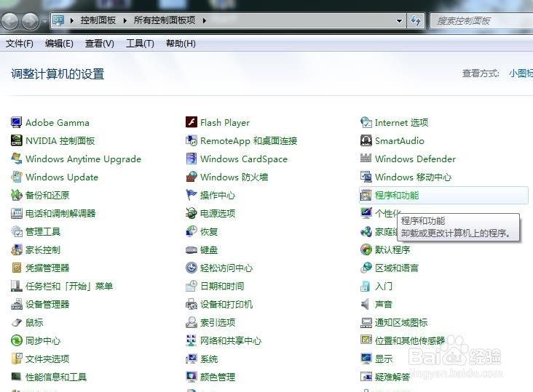Click the 电源选项 icon
The height and width of the screenshot is (392, 533).
pos(192,213)
